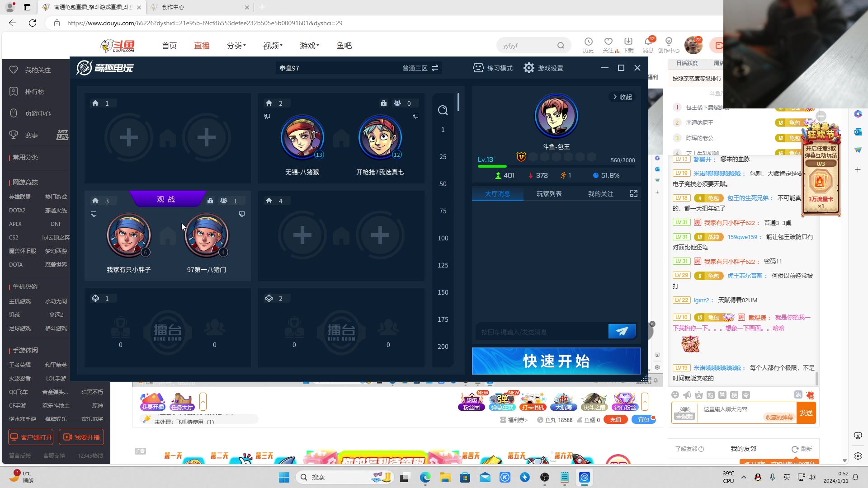Click the 快速开始 quick start button
Image resolution: width=868 pixels, height=488 pixels.
point(556,361)
